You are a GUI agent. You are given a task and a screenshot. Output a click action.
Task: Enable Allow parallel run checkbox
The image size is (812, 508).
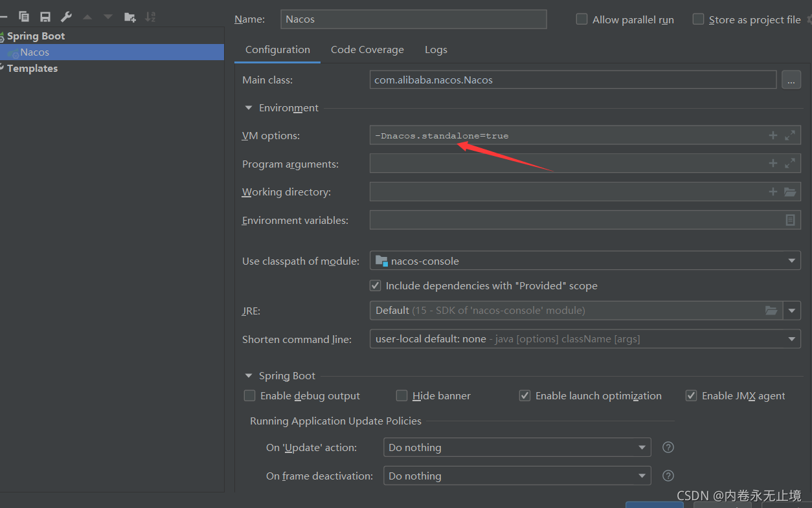581,19
